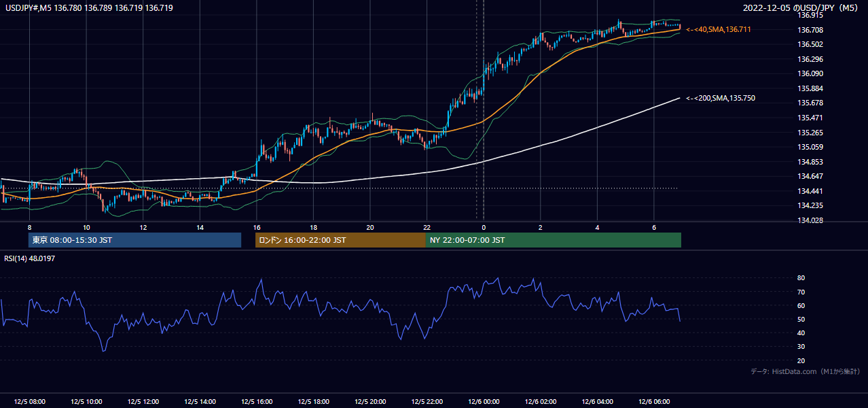868x408 pixels.
Task: Click the 12/6 04:00 time axis label
Action: click(x=598, y=402)
